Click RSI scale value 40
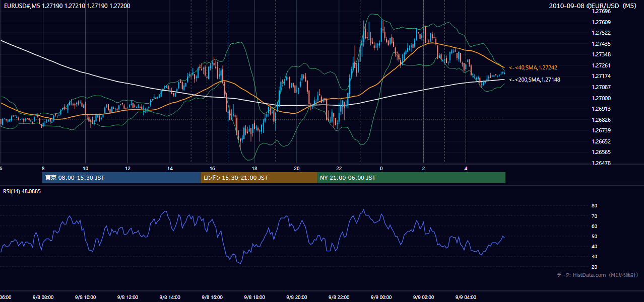This screenshot has height=302, width=644. (594, 246)
